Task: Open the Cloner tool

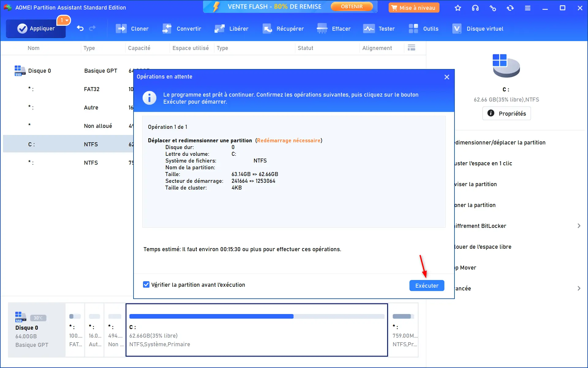Action: pyautogui.click(x=132, y=29)
